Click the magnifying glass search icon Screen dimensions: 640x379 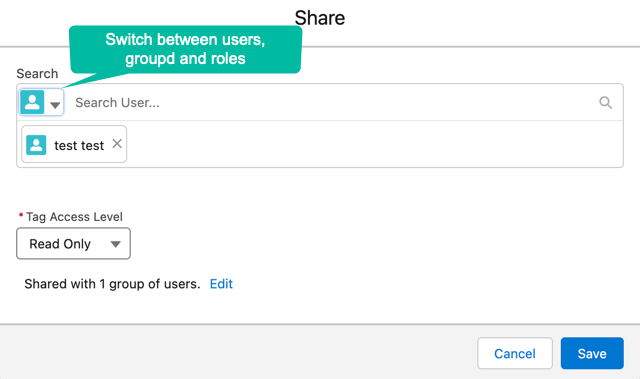point(605,102)
